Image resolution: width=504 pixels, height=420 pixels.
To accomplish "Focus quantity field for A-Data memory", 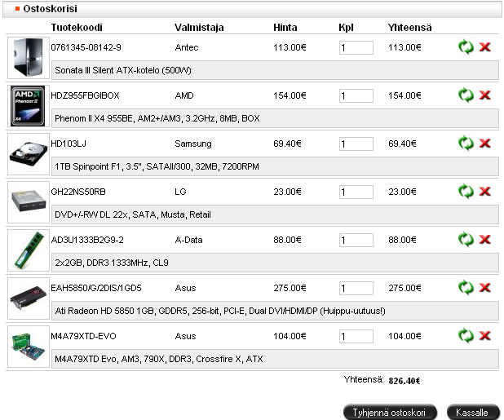I will 356,241.
